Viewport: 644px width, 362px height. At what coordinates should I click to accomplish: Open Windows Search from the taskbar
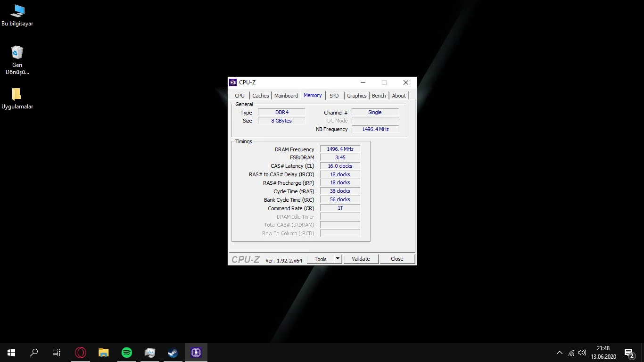point(33,352)
